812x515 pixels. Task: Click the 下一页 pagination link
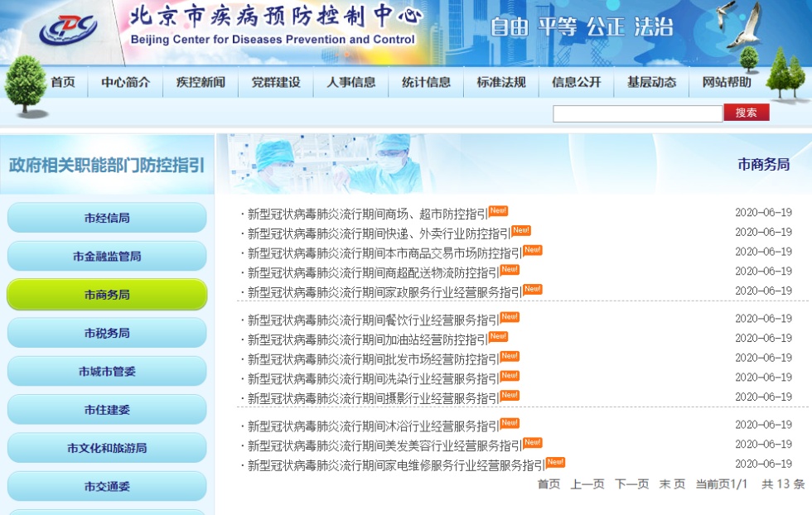[x=630, y=484]
